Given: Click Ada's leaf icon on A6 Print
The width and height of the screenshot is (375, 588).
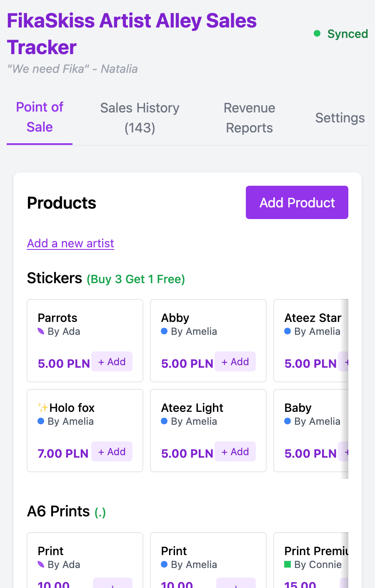Looking at the screenshot, I should coord(41,564).
